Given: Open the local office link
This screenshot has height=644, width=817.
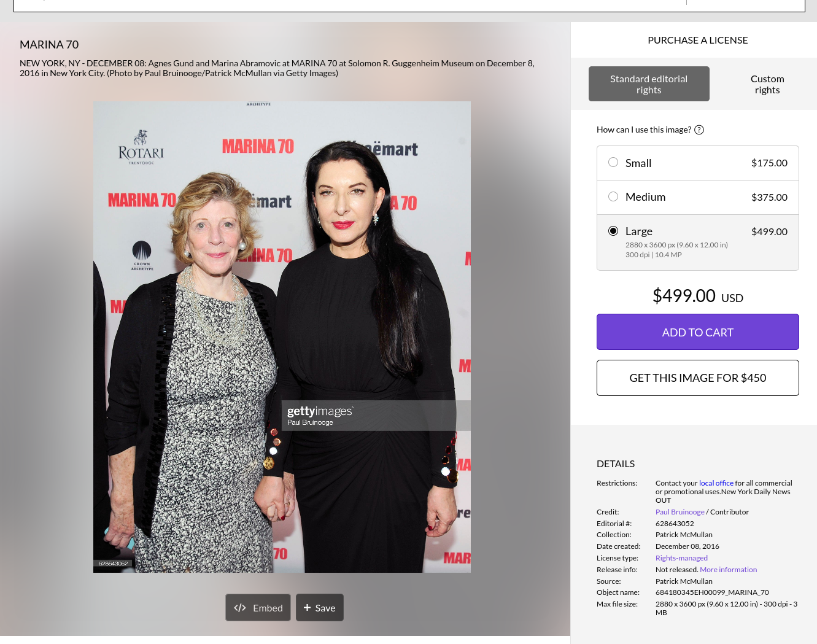Looking at the screenshot, I should click(716, 483).
